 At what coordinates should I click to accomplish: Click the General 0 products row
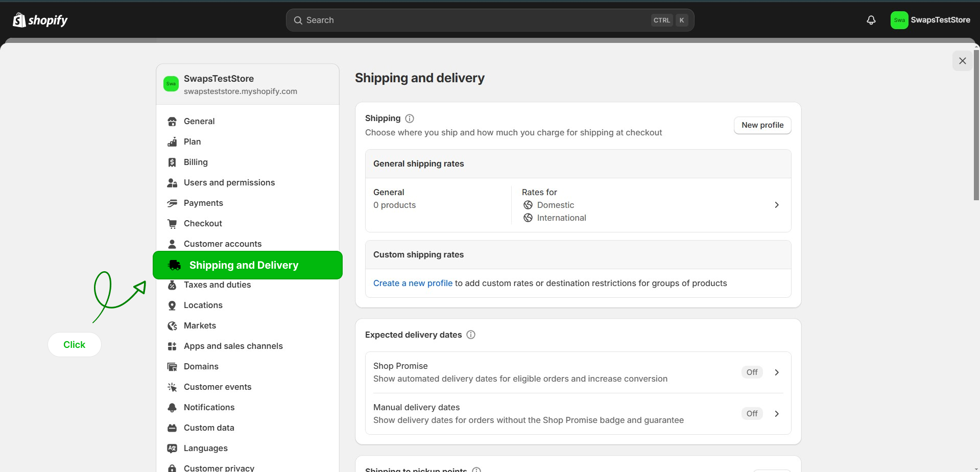pos(578,205)
